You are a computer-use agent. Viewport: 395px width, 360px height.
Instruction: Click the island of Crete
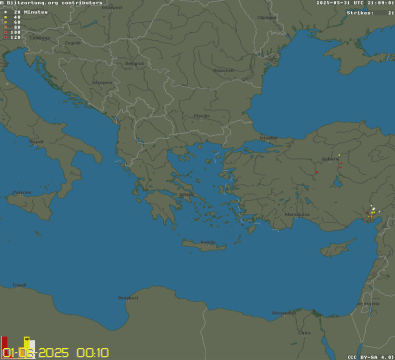pyautogui.click(x=204, y=245)
